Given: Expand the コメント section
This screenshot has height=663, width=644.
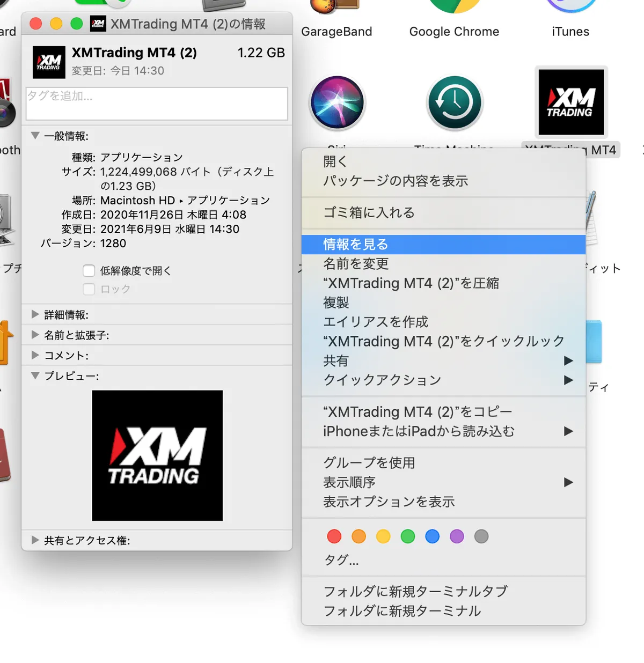Looking at the screenshot, I should pyautogui.click(x=35, y=355).
